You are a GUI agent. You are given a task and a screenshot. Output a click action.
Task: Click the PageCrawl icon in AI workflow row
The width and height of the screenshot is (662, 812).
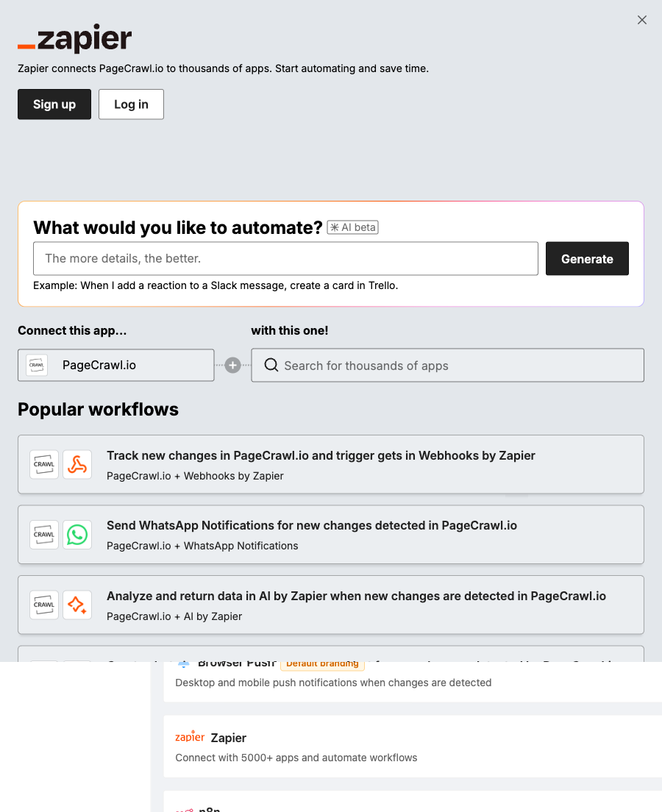pyautogui.click(x=44, y=605)
